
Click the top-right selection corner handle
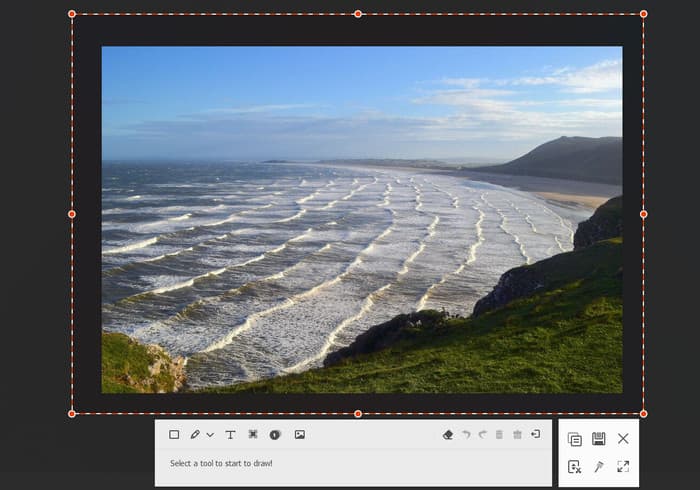tap(643, 14)
